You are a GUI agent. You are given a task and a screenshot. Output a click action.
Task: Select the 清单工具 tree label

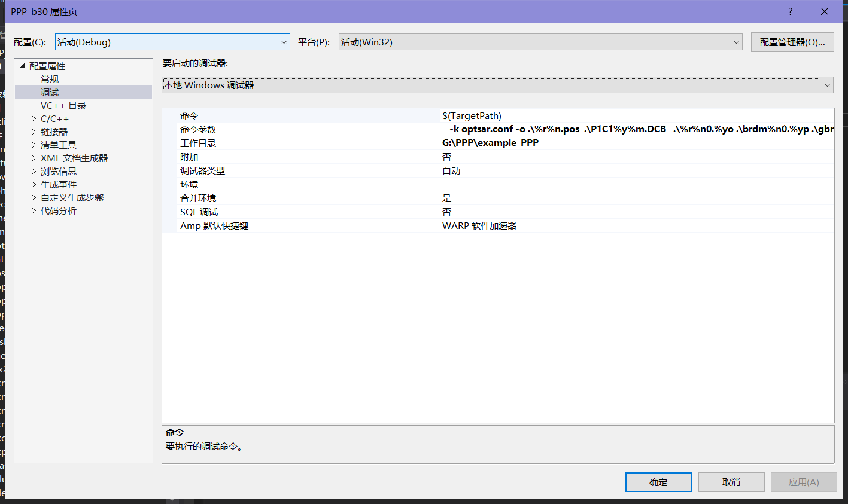(59, 145)
